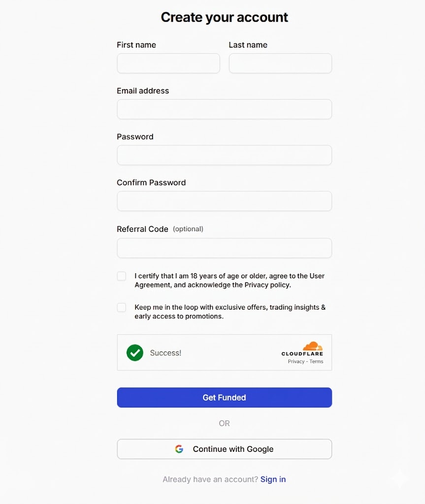Select the Google G icon
Viewport: 425px width, 504px height.
pos(179,449)
